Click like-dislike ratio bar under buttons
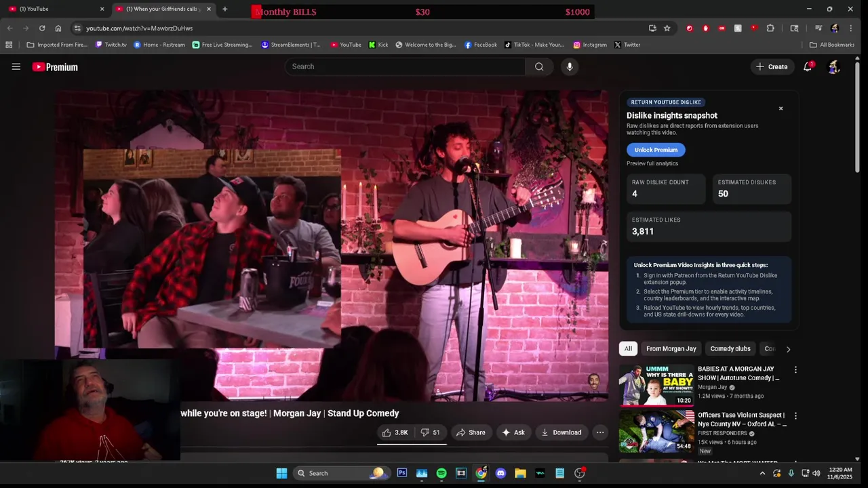This screenshot has width=868, height=488. pyautogui.click(x=412, y=444)
